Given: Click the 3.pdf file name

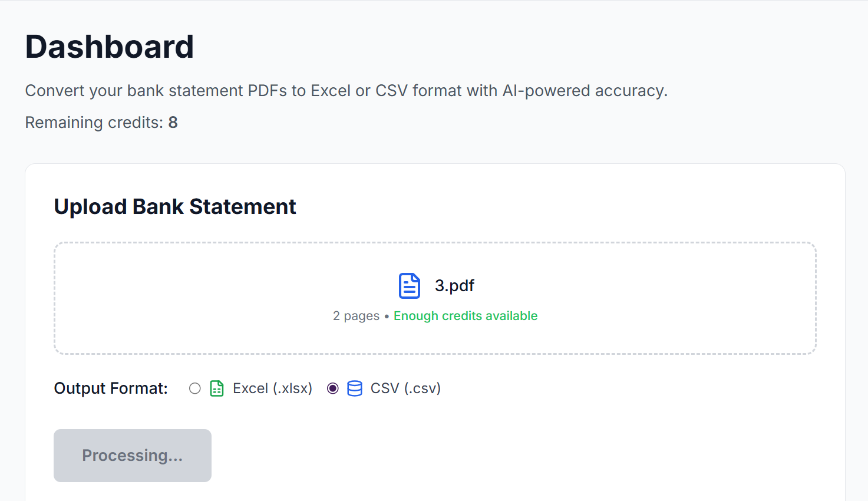Looking at the screenshot, I should [x=454, y=286].
